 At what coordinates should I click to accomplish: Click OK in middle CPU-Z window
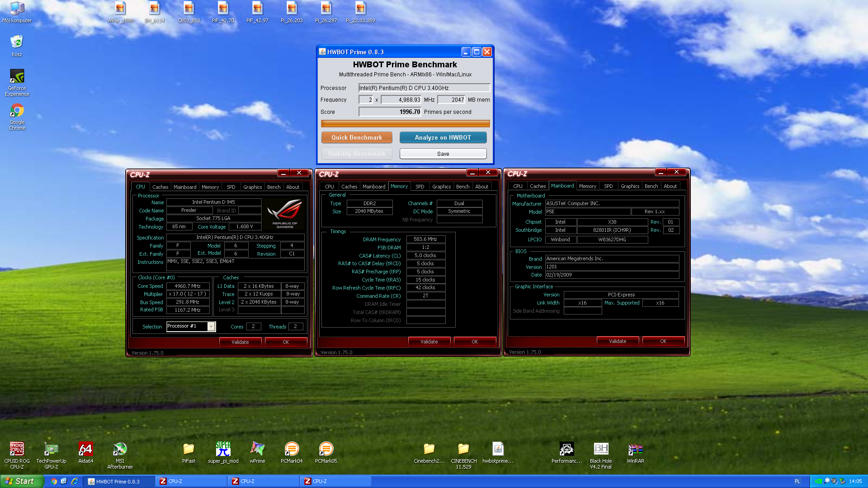(x=475, y=342)
